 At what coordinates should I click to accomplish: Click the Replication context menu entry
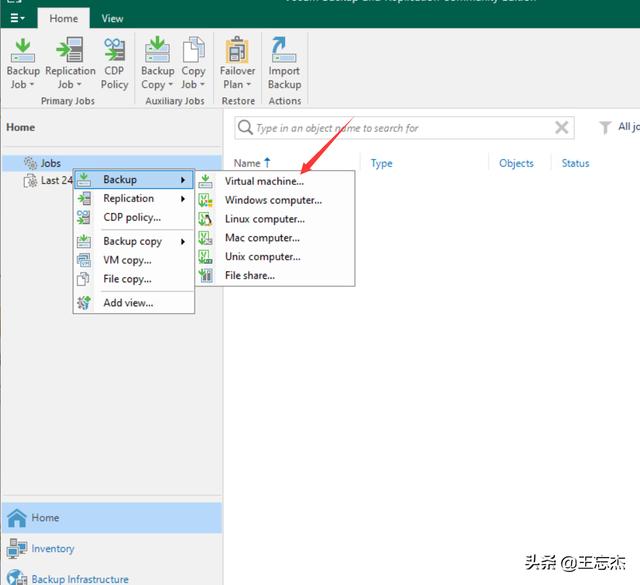pyautogui.click(x=133, y=198)
